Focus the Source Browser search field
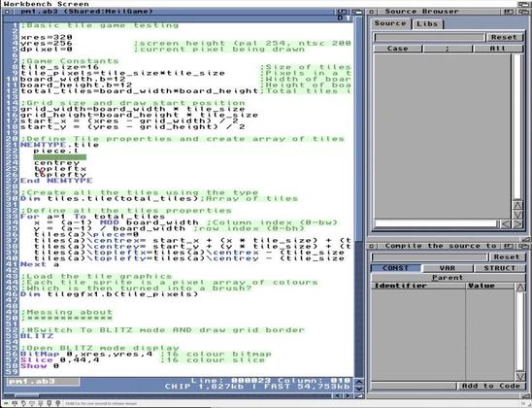This screenshot has height=408, width=532. pos(429,37)
